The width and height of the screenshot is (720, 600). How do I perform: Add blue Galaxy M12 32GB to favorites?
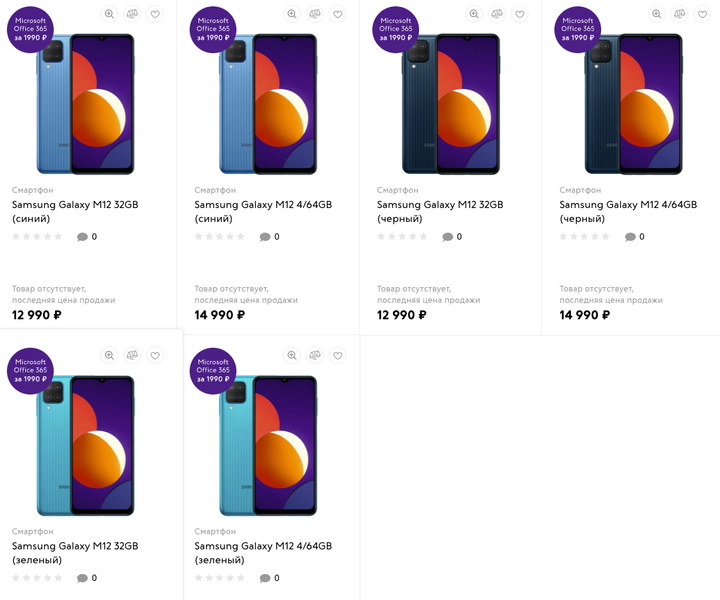point(155,14)
